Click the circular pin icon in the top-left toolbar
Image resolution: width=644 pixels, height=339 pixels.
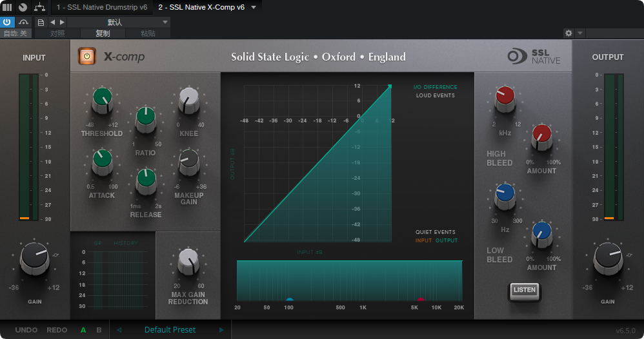tap(23, 7)
